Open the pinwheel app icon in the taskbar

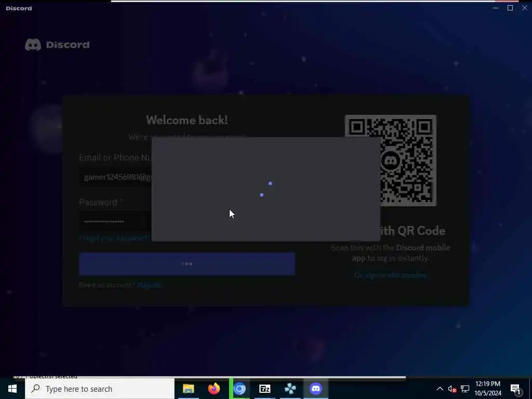pyautogui.click(x=290, y=389)
